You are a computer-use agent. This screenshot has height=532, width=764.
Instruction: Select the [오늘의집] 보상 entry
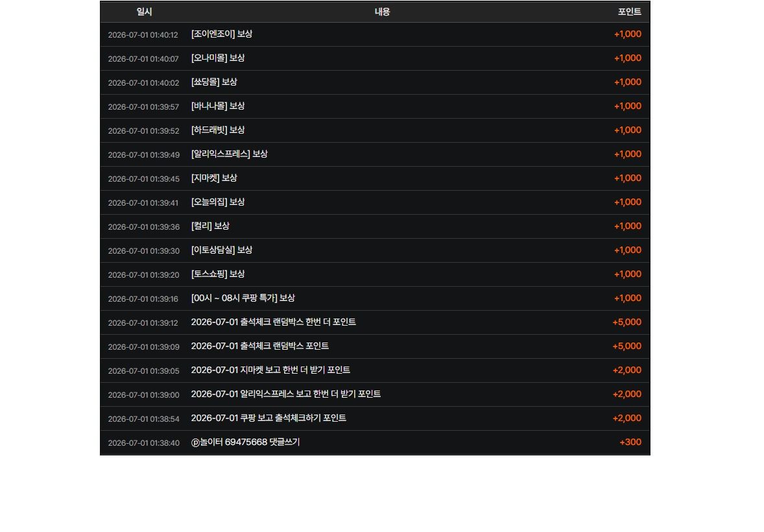(x=218, y=202)
